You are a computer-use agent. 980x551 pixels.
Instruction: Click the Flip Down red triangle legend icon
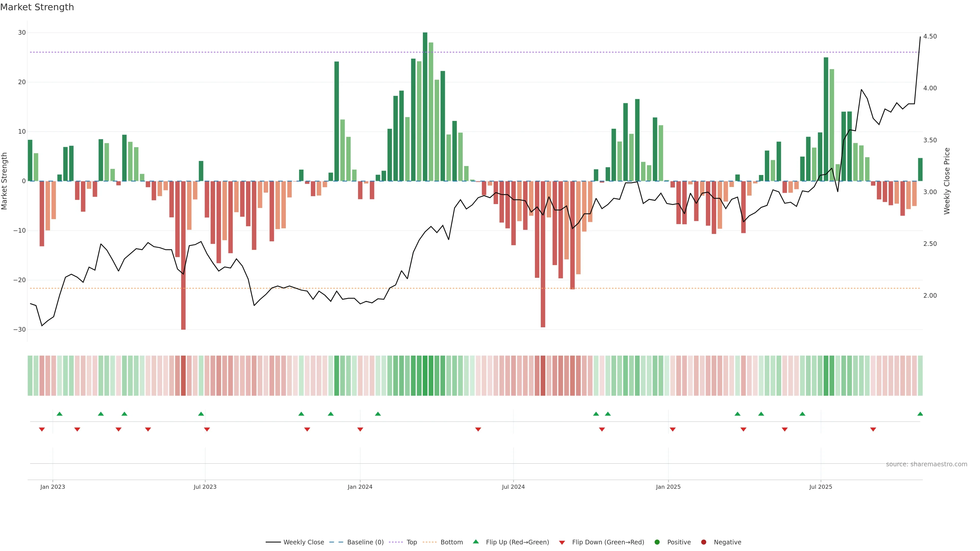[x=562, y=543]
